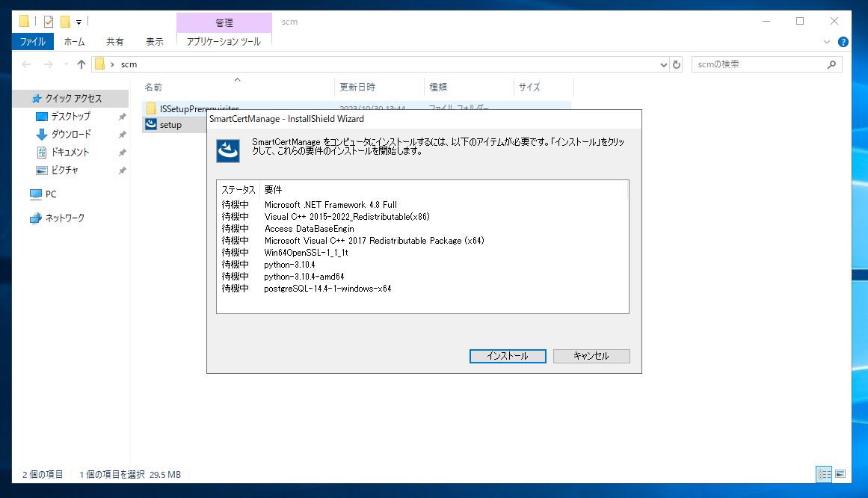Screen dimensions: 868x498
Task: Select ネットワーク in the navigation pane
Action: (65, 218)
